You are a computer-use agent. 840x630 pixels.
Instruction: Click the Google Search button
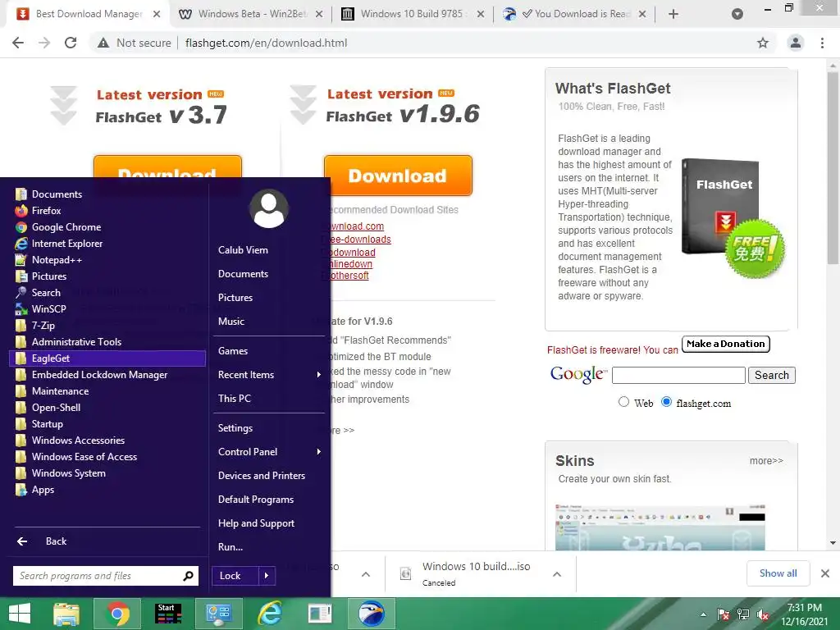tap(771, 375)
